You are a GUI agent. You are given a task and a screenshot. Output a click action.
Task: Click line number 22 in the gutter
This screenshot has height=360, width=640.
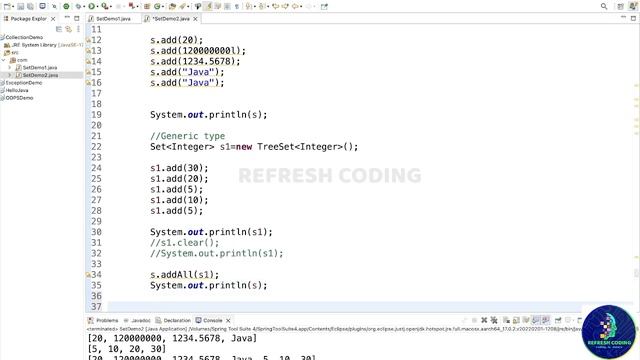(96, 147)
